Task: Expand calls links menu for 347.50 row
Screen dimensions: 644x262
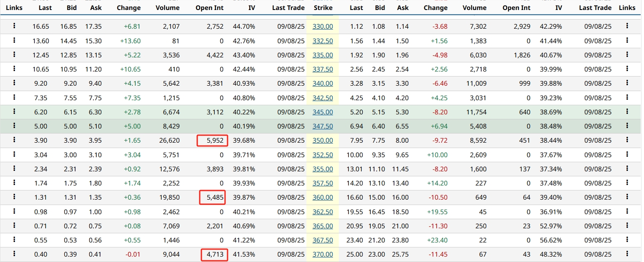Action: point(14,126)
